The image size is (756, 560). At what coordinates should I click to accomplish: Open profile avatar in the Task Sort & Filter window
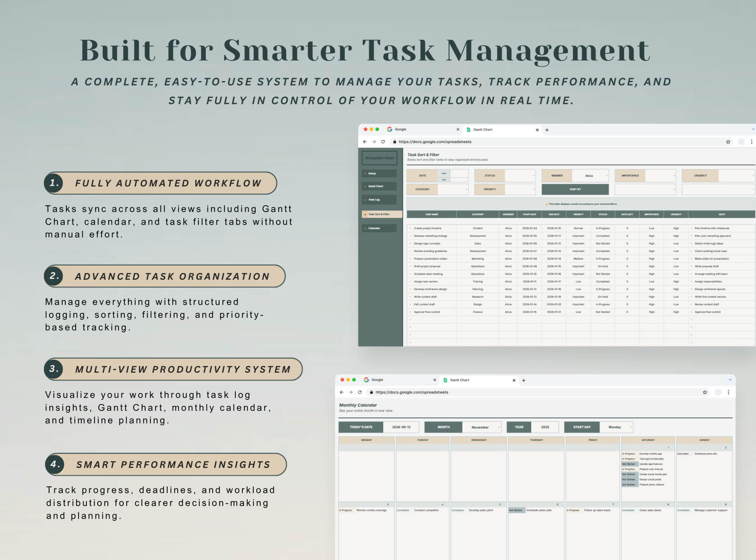741,142
